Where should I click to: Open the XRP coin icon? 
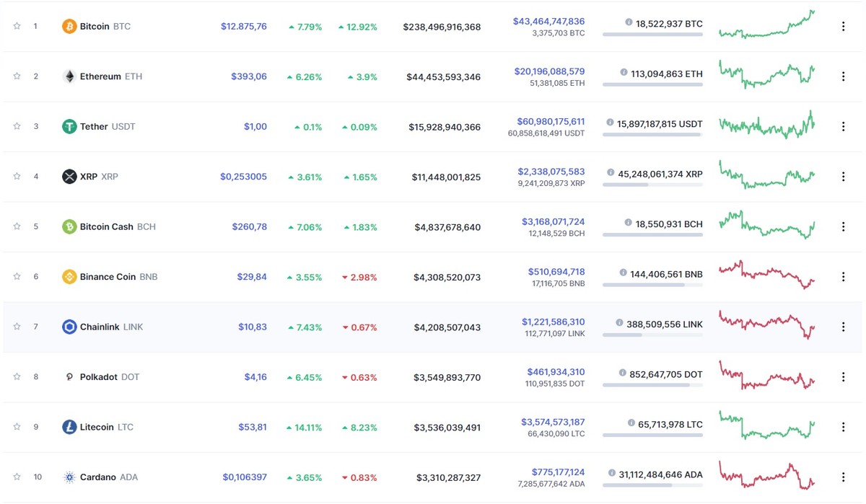(70, 176)
